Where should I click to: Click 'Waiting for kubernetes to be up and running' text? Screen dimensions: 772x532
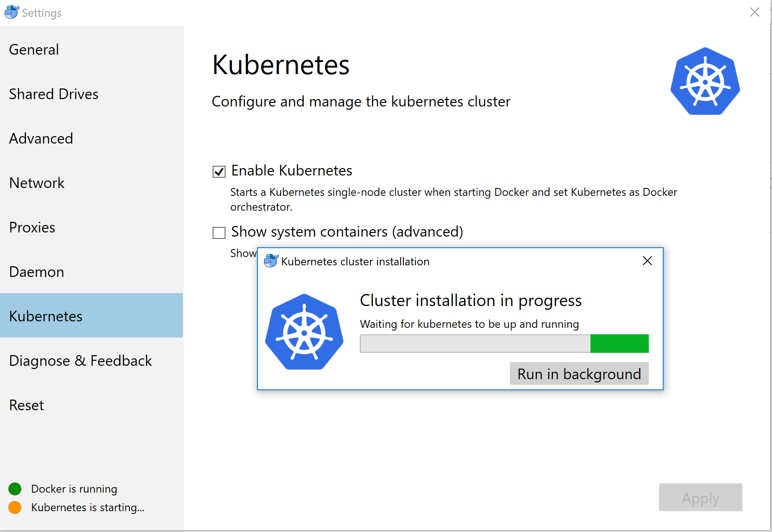pyautogui.click(x=470, y=324)
